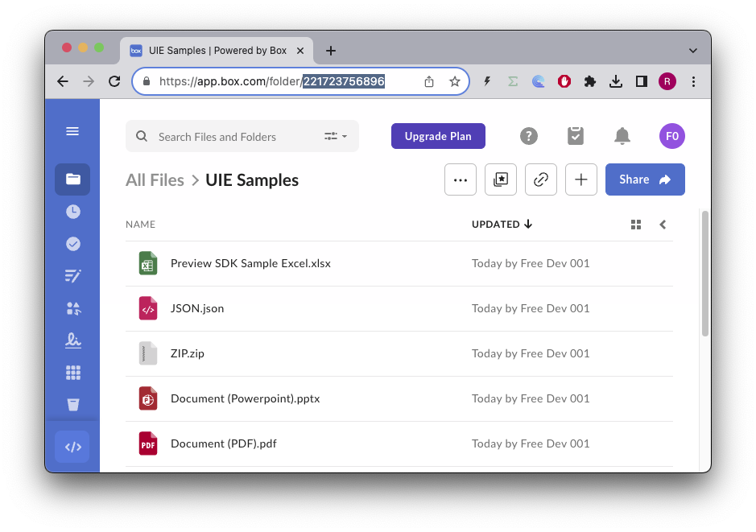Add folder to collection star icon
This screenshot has width=756, height=532.
501,179
